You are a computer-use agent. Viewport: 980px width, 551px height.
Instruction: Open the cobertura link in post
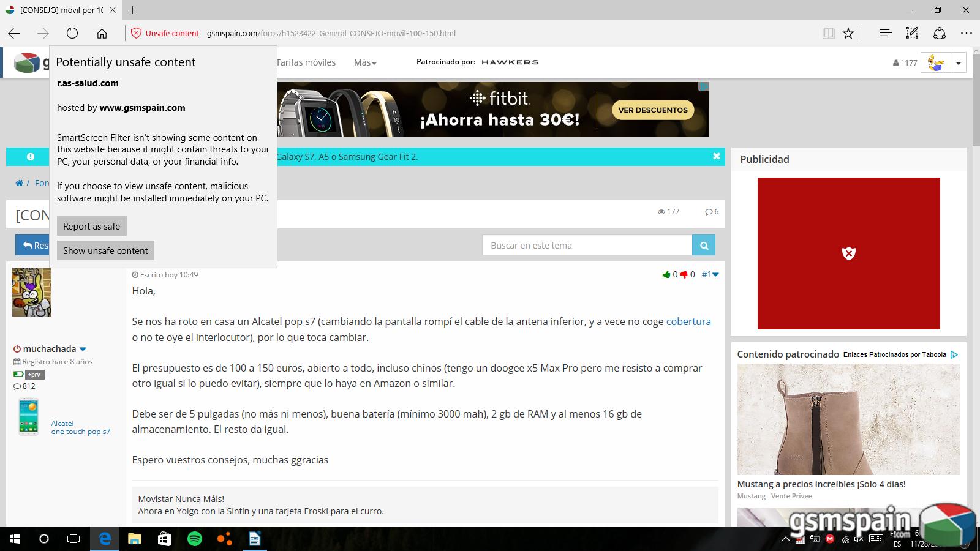688,321
